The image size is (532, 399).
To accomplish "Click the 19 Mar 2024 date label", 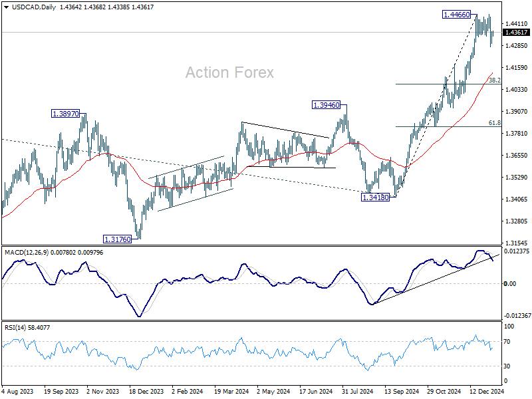I will 231,392.
